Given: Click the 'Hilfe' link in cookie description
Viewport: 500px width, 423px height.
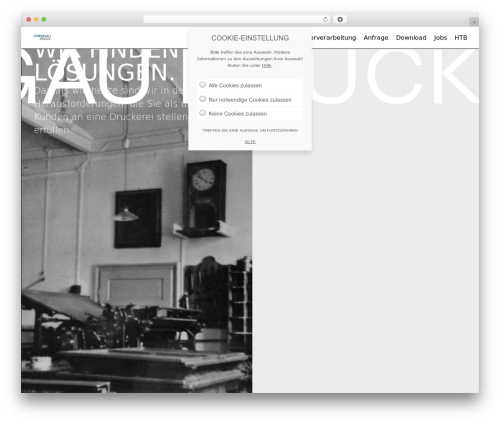Looking at the screenshot, I should point(266,66).
